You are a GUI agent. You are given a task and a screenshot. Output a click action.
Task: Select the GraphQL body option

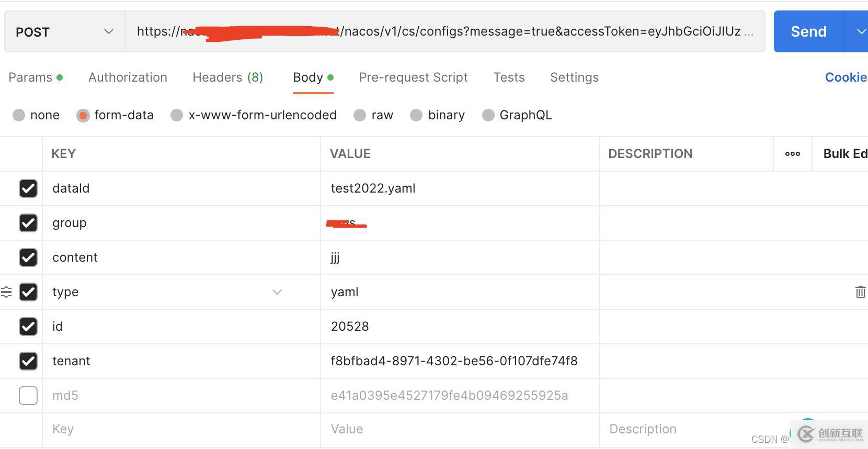(x=488, y=115)
